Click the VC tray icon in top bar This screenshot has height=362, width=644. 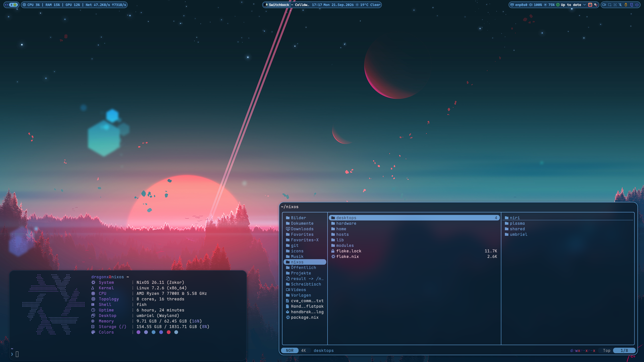[x=596, y=5]
